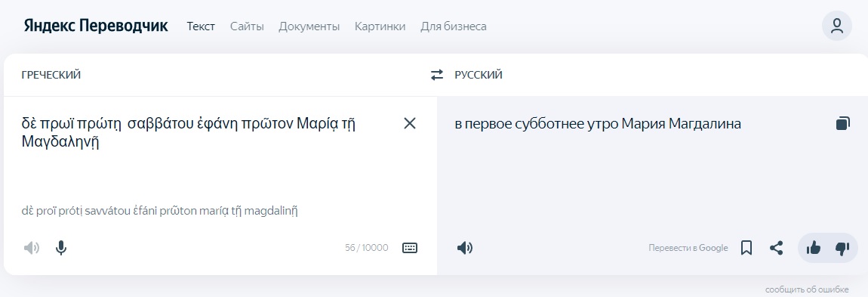This screenshot has height=297, width=868.
Task: Clear the Greek source text
Action: pyautogui.click(x=410, y=123)
